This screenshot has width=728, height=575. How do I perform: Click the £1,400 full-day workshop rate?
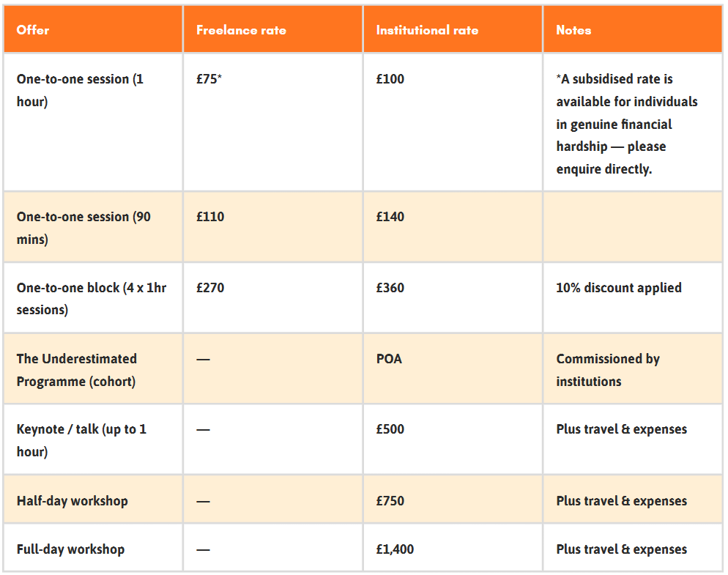395,549
